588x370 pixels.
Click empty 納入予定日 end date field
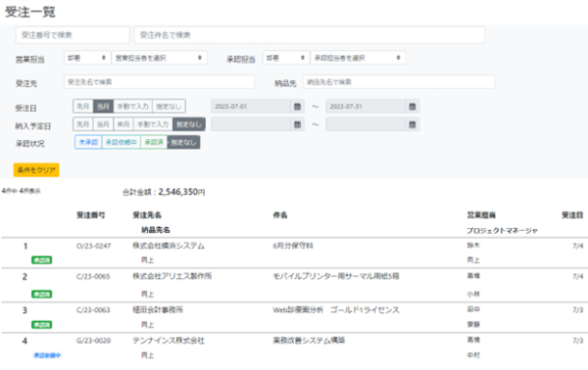(x=366, y=124)
